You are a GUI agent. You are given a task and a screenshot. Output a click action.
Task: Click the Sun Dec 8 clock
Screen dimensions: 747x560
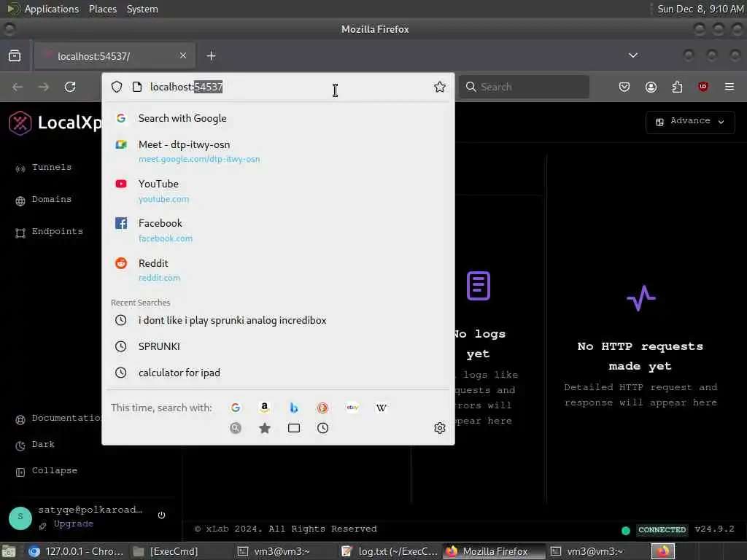(x=700, y=9)
